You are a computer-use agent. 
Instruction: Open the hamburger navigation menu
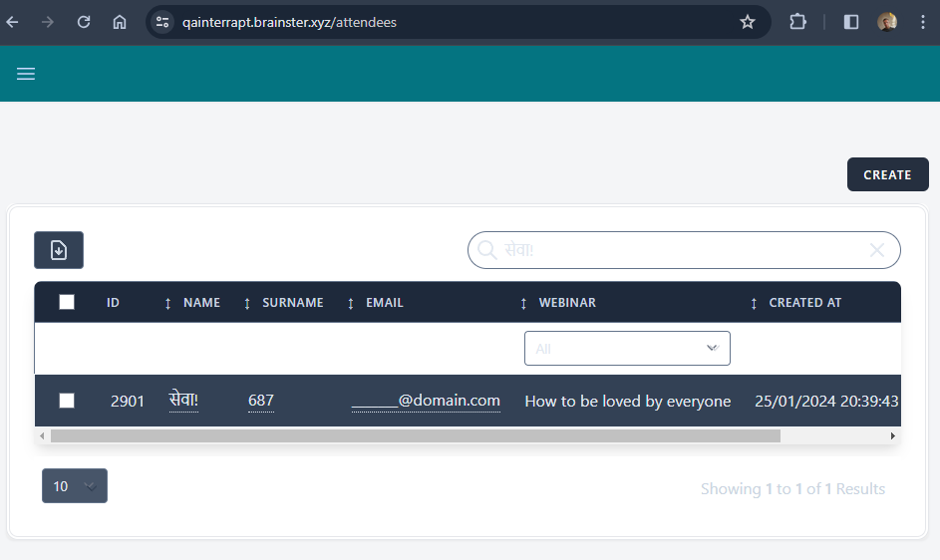(x=26, y=74)
